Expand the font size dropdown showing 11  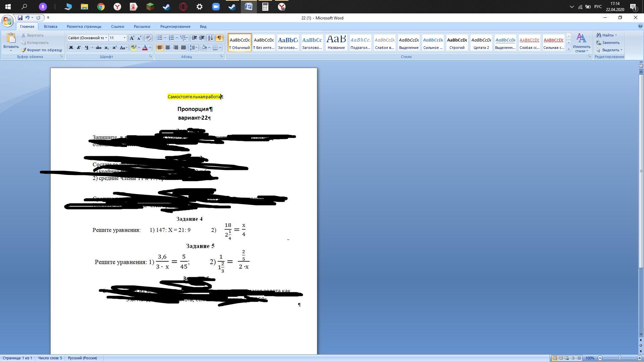pyautogui.click(x=124, y=38)
